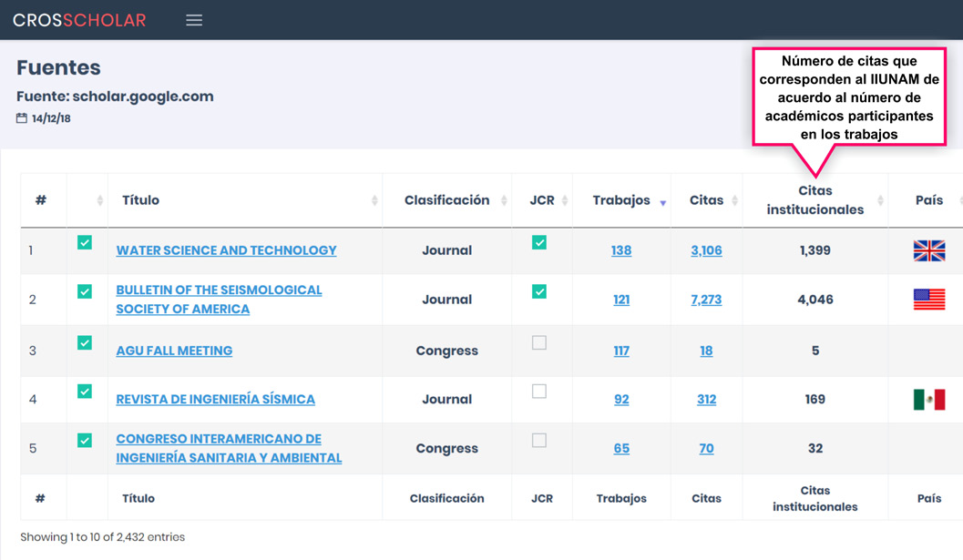The image size is (963, 560).
Task: Toggle the JCR checkbox for AGU Fall Meeting
Action: click(539, 342)
